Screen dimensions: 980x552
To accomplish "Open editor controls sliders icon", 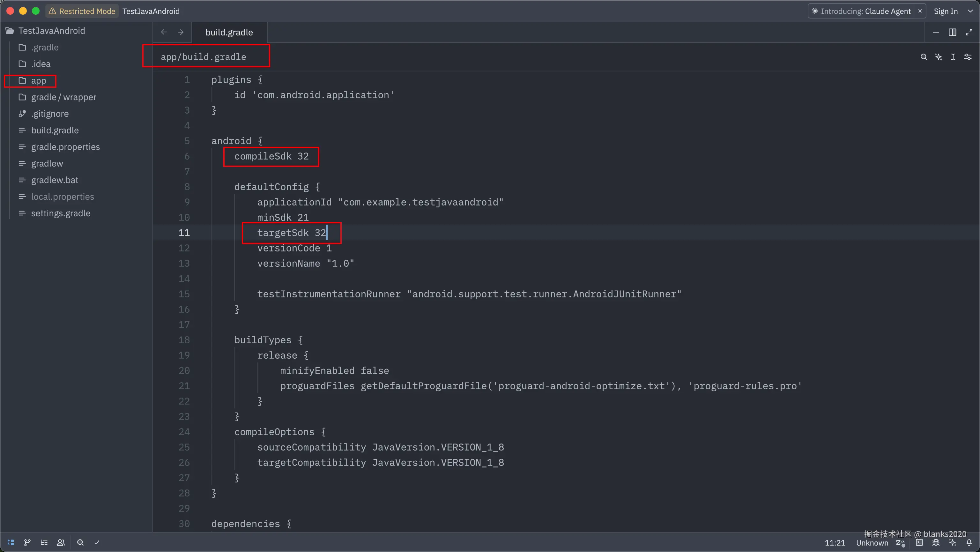I will click(x=968, y=57).
